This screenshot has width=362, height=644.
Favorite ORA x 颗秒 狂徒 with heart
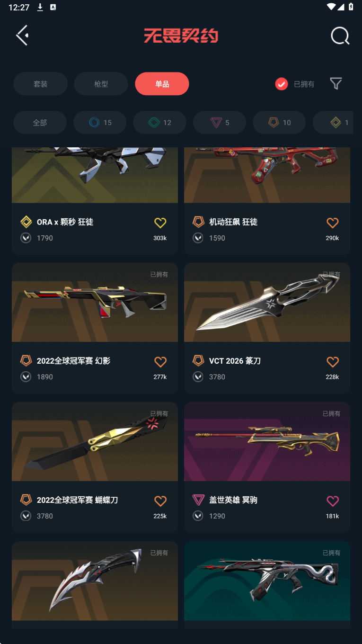click(x=160, y=222)
